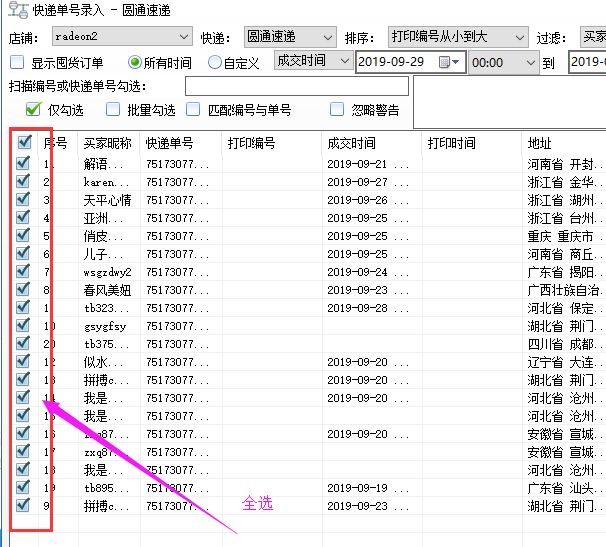Screen dimensions: 606x547
Task: Sort by 买家昵称 column header
Action: pos(108,143)
